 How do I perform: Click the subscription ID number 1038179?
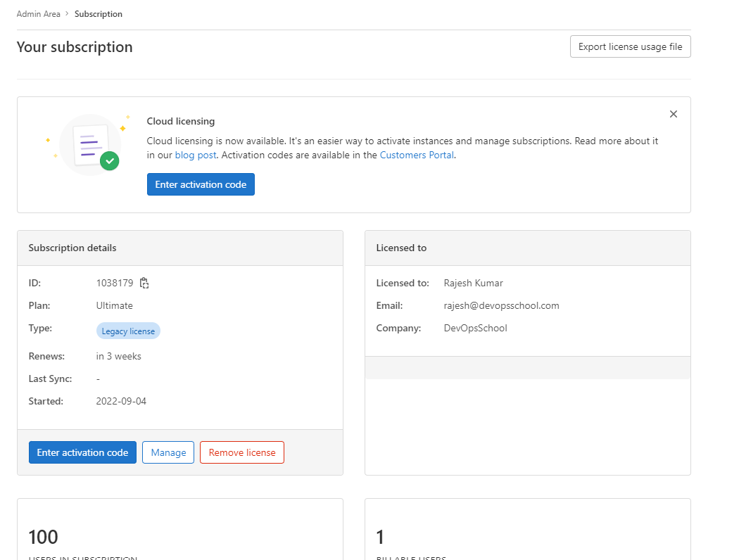pyautogui.click(x=115, y=283)
